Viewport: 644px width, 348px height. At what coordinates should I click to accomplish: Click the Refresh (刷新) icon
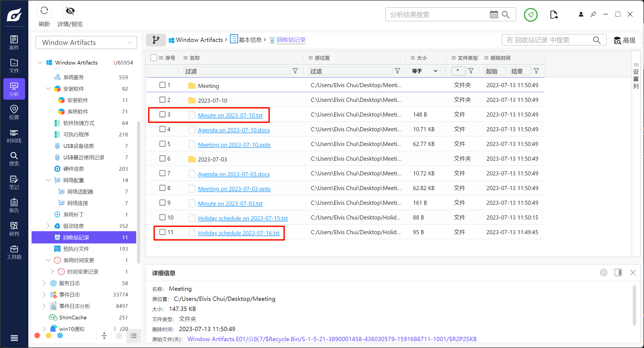pyautogui.click(x=44, y=11)
